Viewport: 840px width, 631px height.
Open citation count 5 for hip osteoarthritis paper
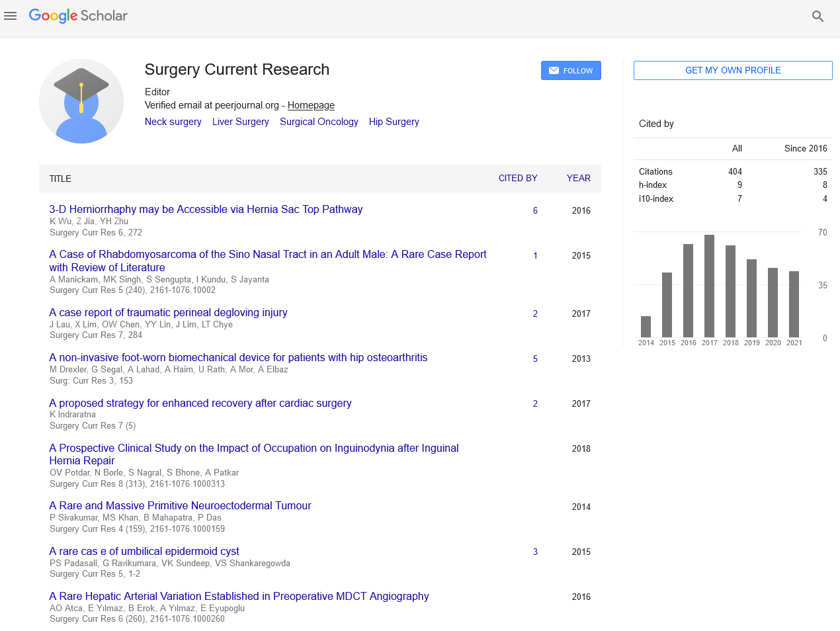pos(535,358)
